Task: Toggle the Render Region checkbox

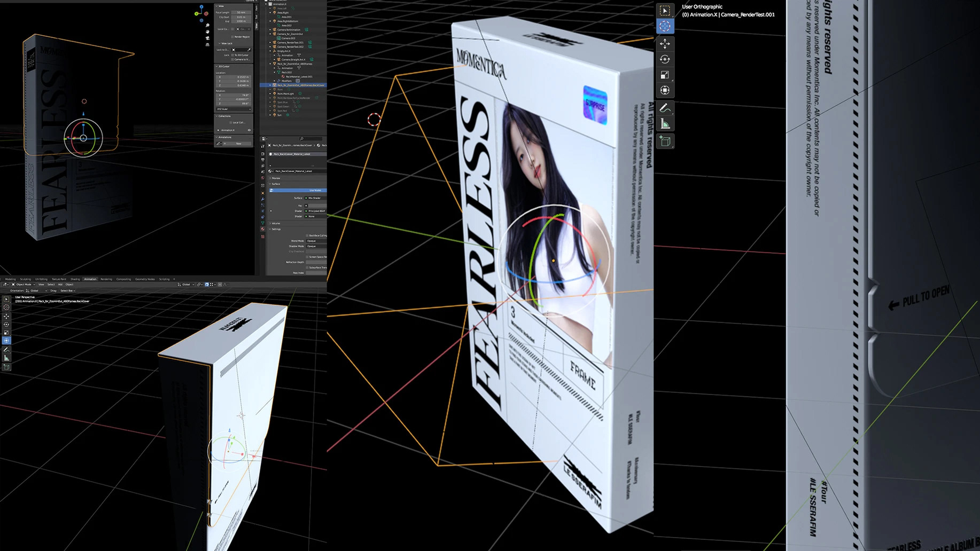Action: pyautogui.click(x=232, y=37)
